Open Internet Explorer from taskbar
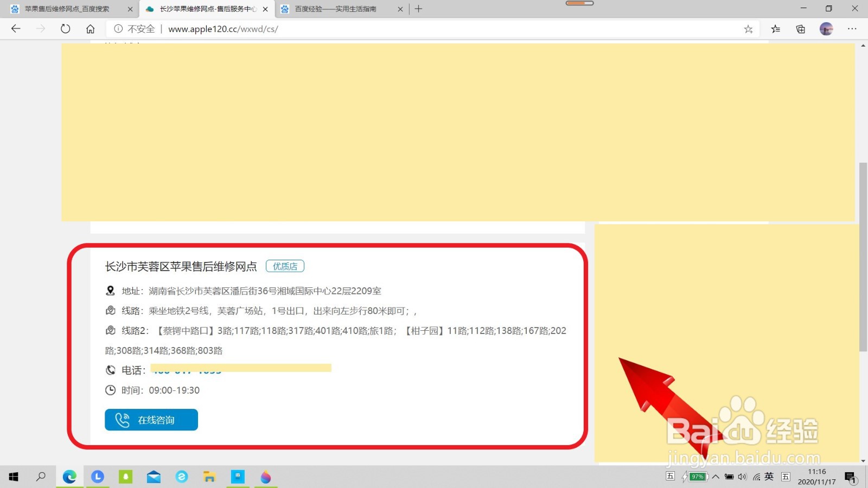868x488 pixels. tap(182, 477)
